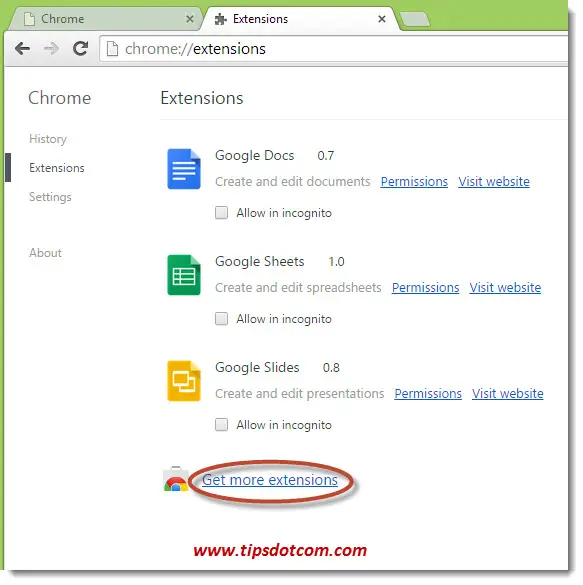Click the Get more extensions link
The image size is (583, 585).
point(270,480)
